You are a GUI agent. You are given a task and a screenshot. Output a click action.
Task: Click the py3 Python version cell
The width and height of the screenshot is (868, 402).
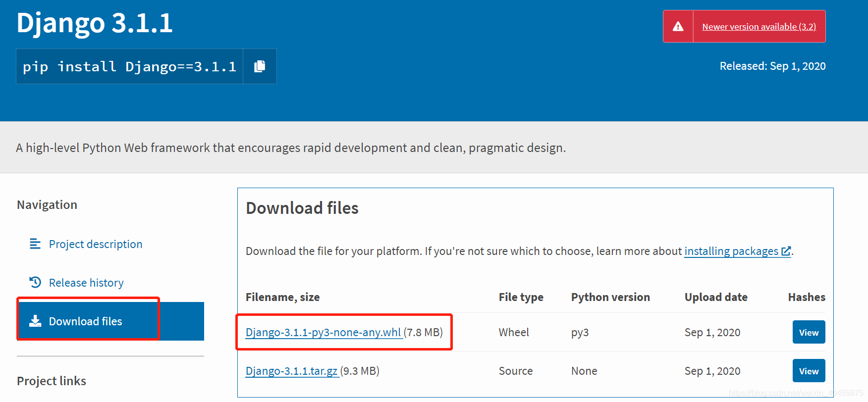580,333
